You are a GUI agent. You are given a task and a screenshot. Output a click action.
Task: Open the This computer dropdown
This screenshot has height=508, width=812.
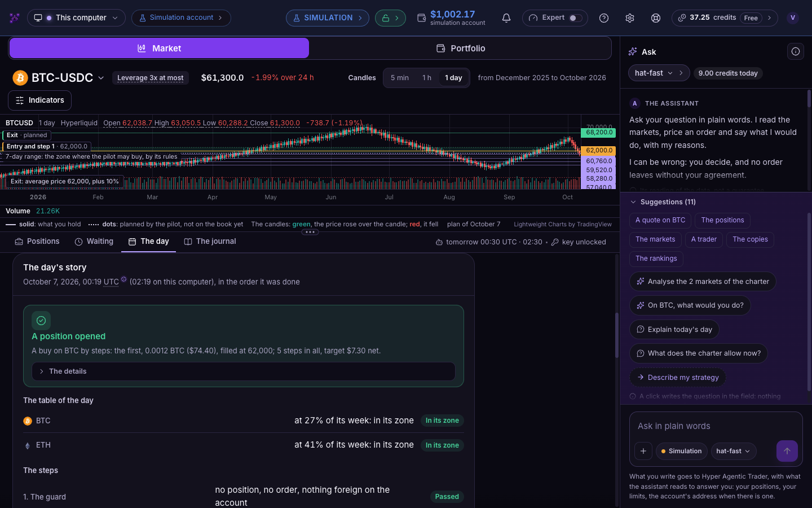(x=77, y=18)
